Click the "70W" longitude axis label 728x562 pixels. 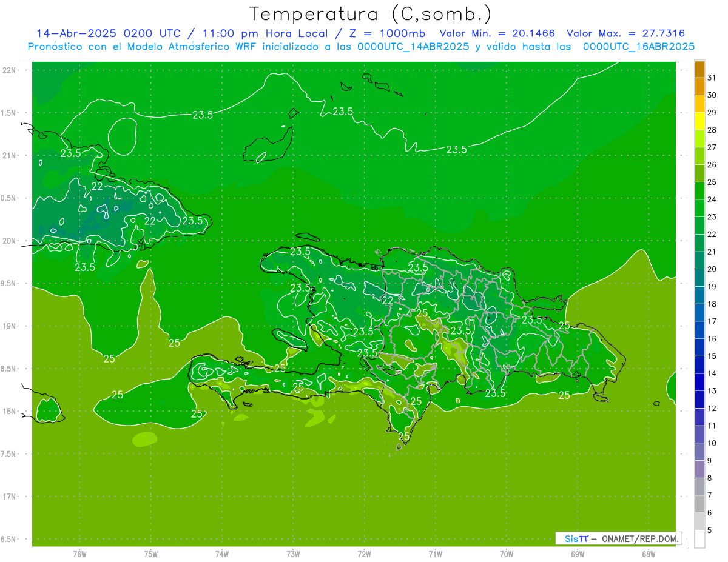pos(507,554)
